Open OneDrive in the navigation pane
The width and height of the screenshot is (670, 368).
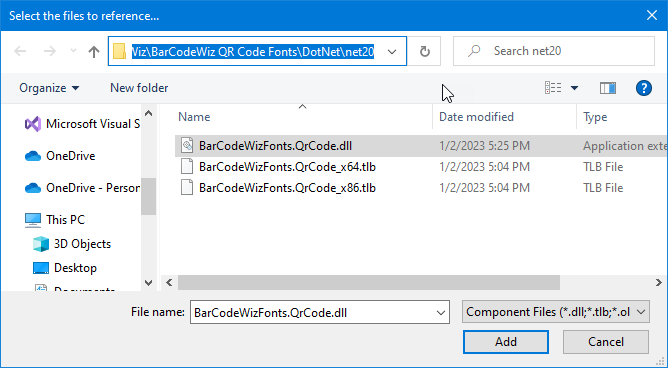tap(71, 156)
